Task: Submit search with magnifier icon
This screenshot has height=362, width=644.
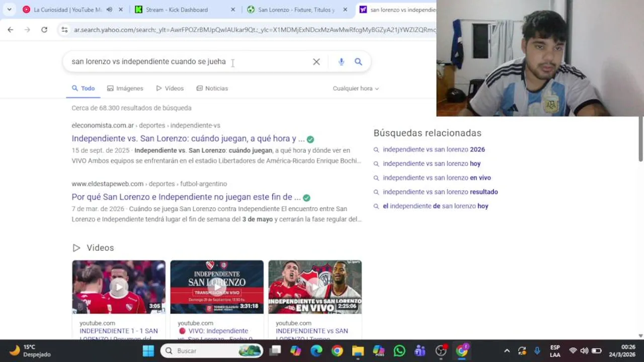Action: pyautogui.click(x=358, y=61)
